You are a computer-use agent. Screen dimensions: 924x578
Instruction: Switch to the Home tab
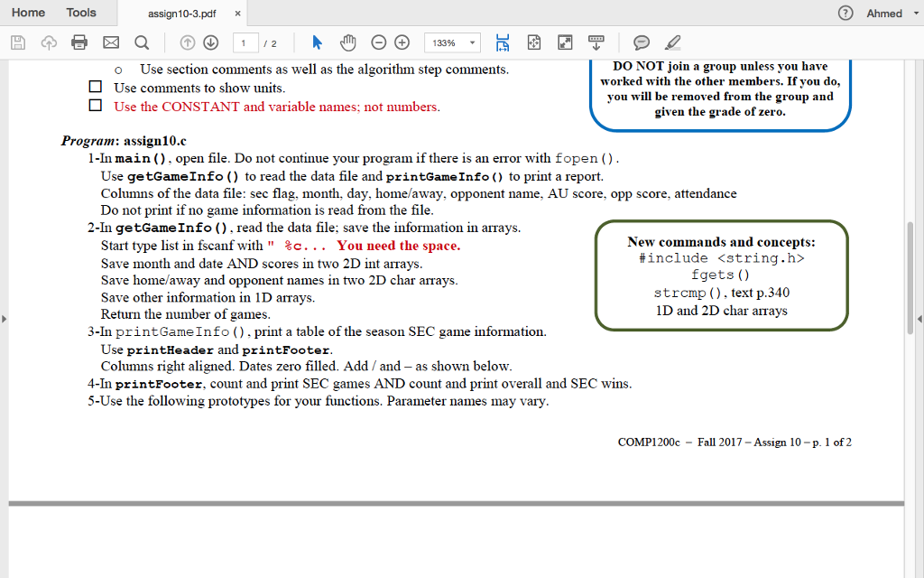click(28, 13)
